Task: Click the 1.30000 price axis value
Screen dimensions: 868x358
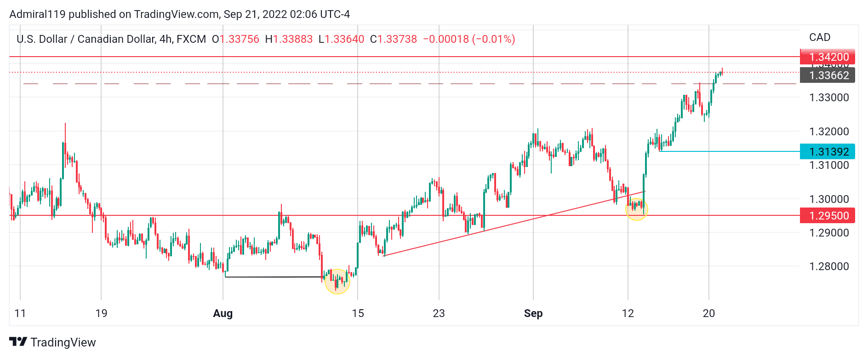Action: [829, 199]
